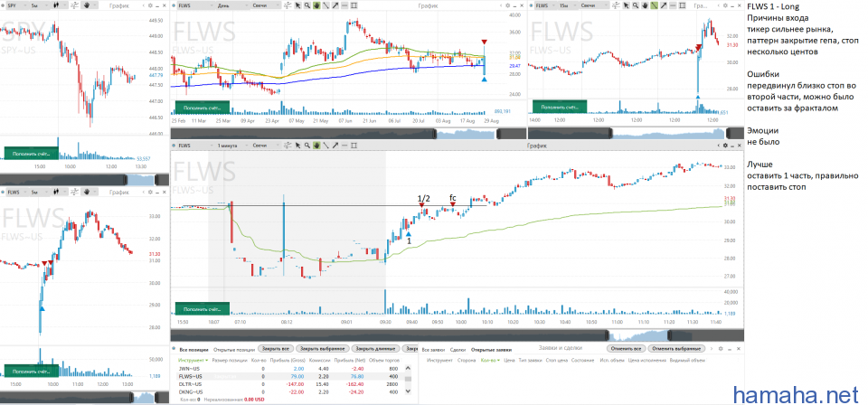Open FLWS ticker dropdown in daily chart
This screenshot has width=868, height=405.
coord(196,5)
